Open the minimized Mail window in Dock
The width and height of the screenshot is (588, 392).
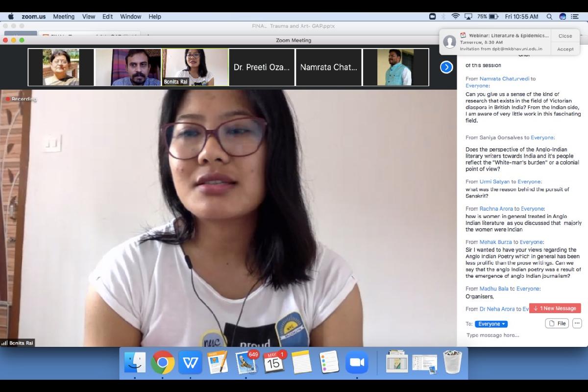(424, 364)
